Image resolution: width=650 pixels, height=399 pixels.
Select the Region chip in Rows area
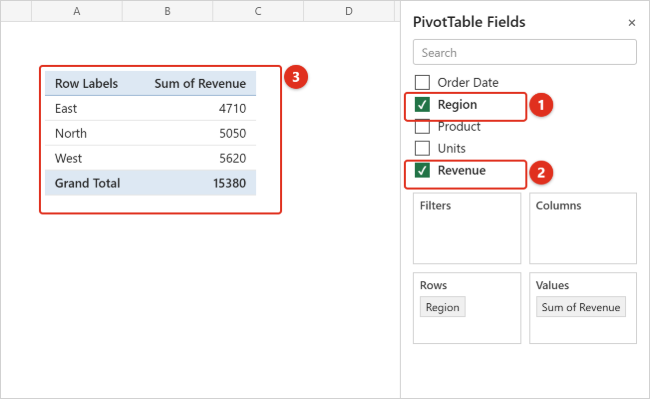(442, 307)
